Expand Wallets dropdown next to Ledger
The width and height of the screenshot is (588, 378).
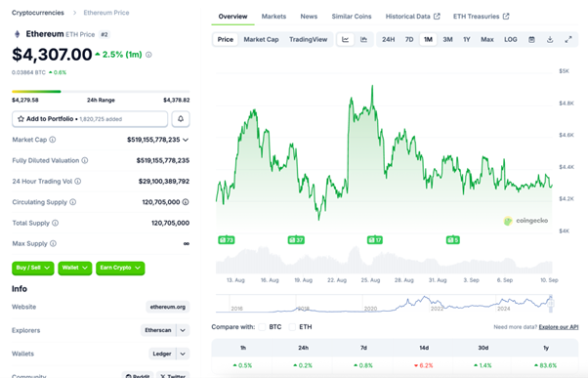pyautogui.click(x=183, y=354)
